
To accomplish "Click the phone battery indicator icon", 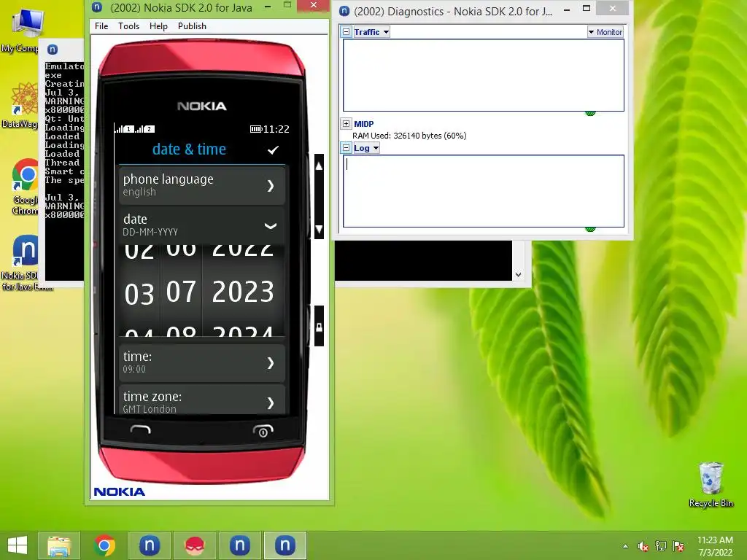I will click(256, 129).
